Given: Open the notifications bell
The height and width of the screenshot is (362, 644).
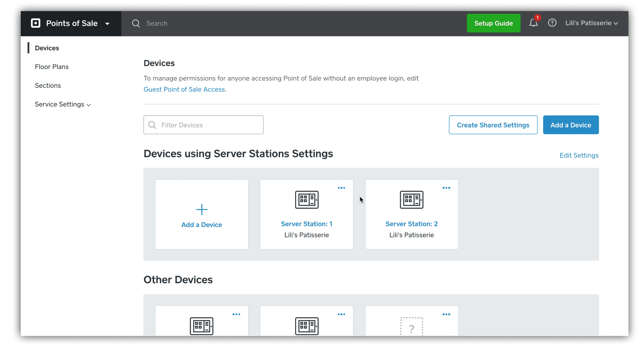Looking at the screenshot, I should coord(533,23).
